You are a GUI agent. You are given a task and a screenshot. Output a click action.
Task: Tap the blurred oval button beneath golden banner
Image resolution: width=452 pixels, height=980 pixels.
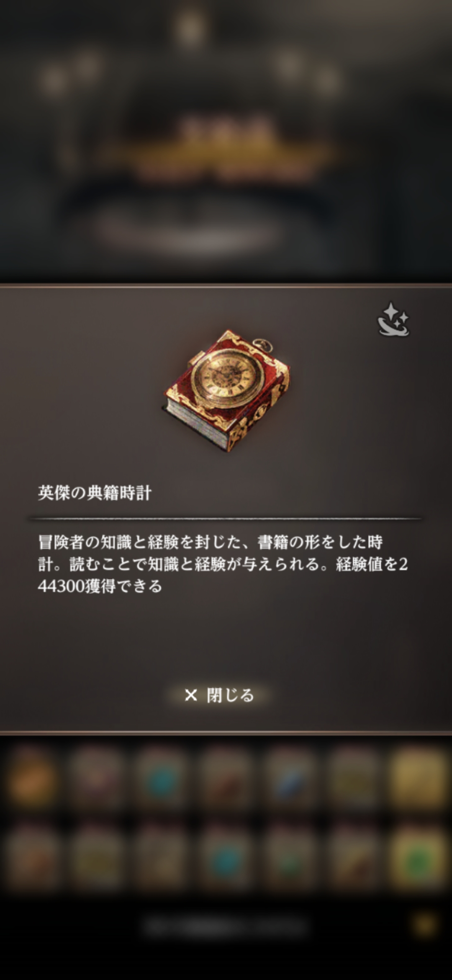click(x=188, y=228)
